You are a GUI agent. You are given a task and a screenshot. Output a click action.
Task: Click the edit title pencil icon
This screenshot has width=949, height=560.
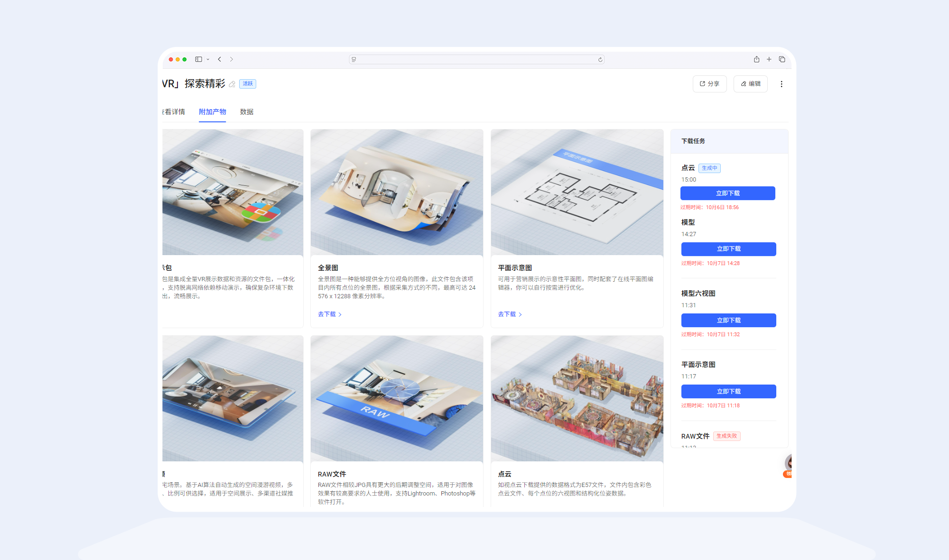(232, 84)
